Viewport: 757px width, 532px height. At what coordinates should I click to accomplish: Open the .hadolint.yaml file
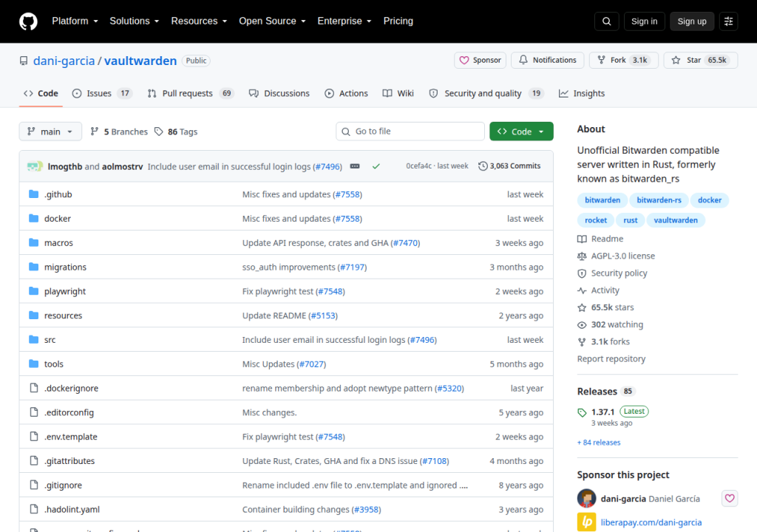pyautogui.click(x=72, y=509)
